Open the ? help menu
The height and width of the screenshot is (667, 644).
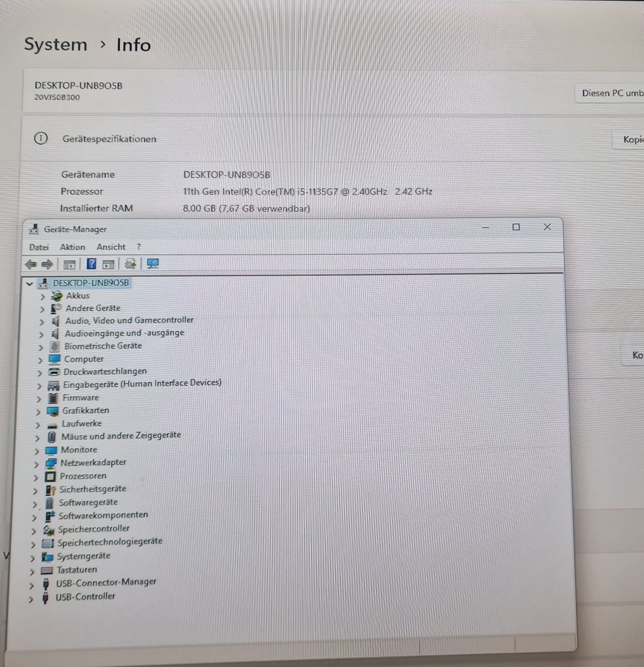click(x=138, y=247)
